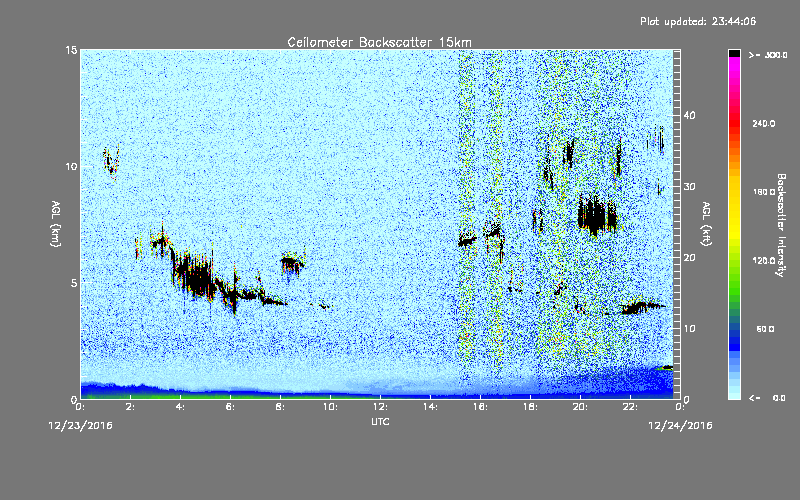Click the '20' kft tick on right axis
This screenshot has width=800, height=500.
pyautogui.click(x=689, y=258)
